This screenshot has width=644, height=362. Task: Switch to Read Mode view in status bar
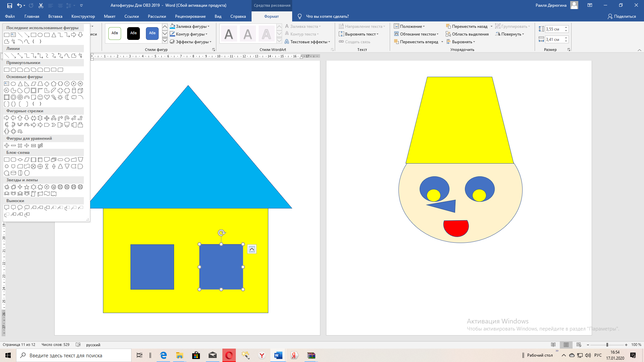553,345
